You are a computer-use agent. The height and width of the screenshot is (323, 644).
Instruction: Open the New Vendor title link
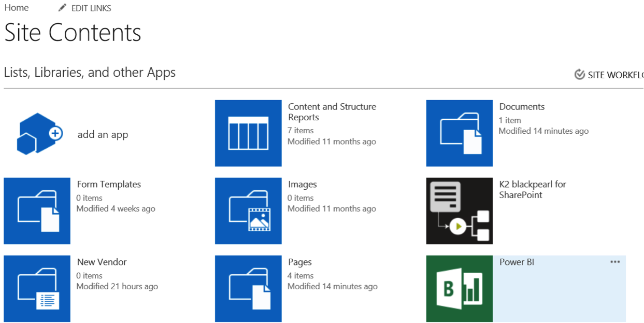pos(102,262)
